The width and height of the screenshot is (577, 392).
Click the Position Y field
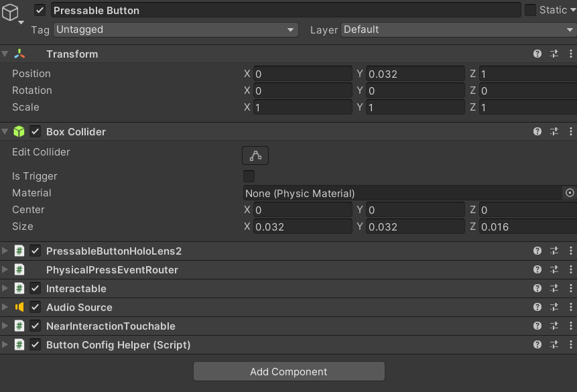(415, 74)
